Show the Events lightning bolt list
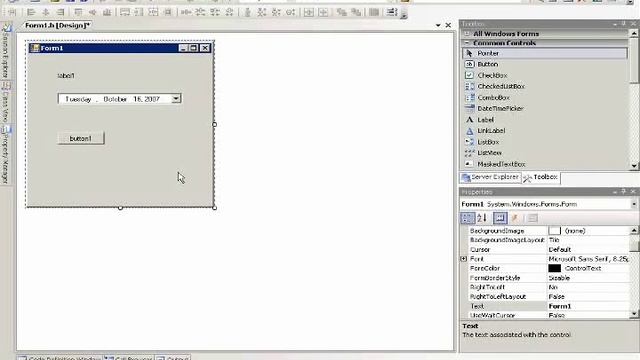 click(515, 218)
